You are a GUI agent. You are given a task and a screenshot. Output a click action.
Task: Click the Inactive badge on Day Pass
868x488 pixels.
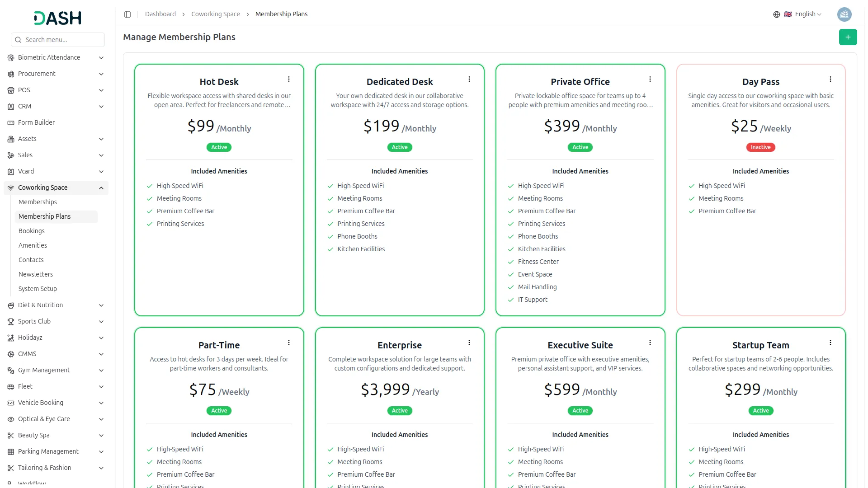pos(760,147)
